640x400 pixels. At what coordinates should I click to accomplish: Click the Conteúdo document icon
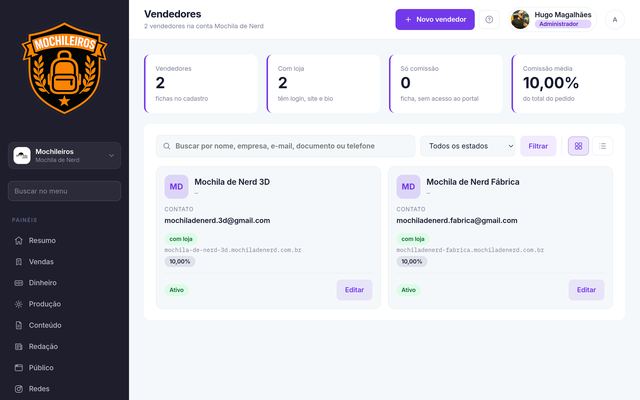(x=19, y=325)
